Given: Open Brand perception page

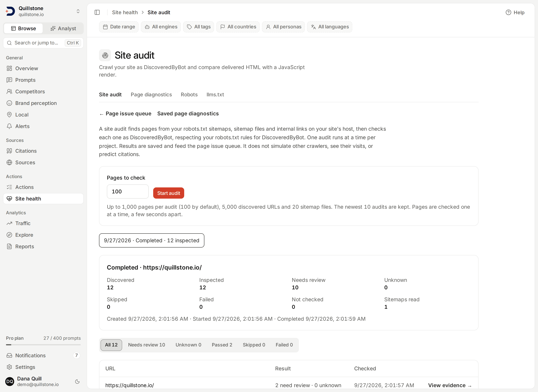Looking at the screenshot, I should point(44,103).
